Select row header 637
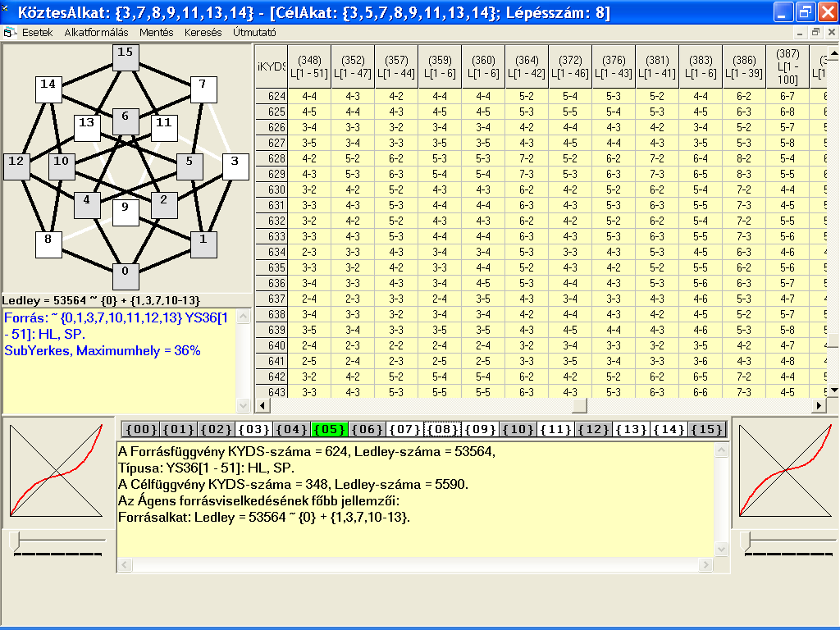Image resolution: width=840 pixels, height=630 pixels. (x=271, y=299)
